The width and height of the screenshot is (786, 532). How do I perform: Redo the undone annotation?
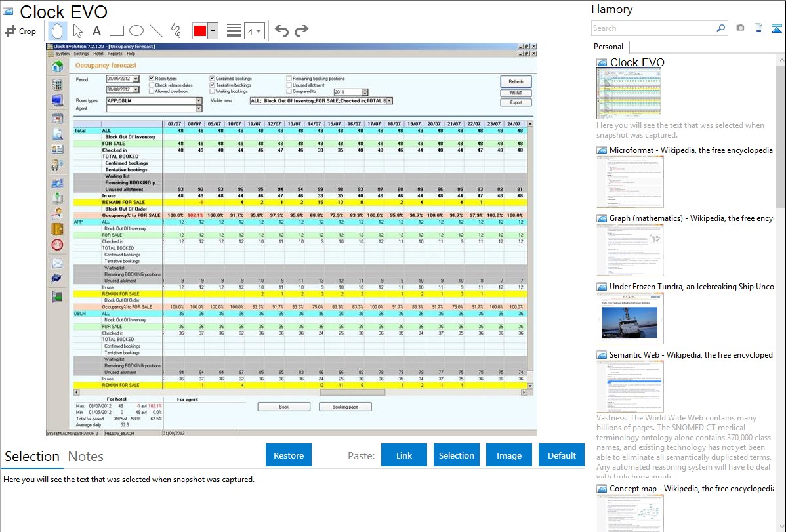tap(301, 31)
